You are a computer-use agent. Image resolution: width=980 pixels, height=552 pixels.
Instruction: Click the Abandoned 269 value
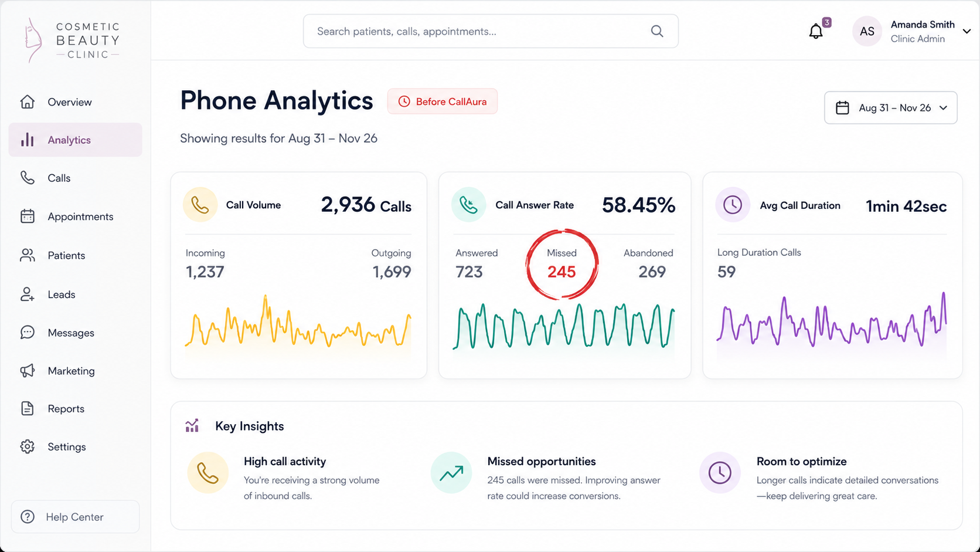coord(652,272)
